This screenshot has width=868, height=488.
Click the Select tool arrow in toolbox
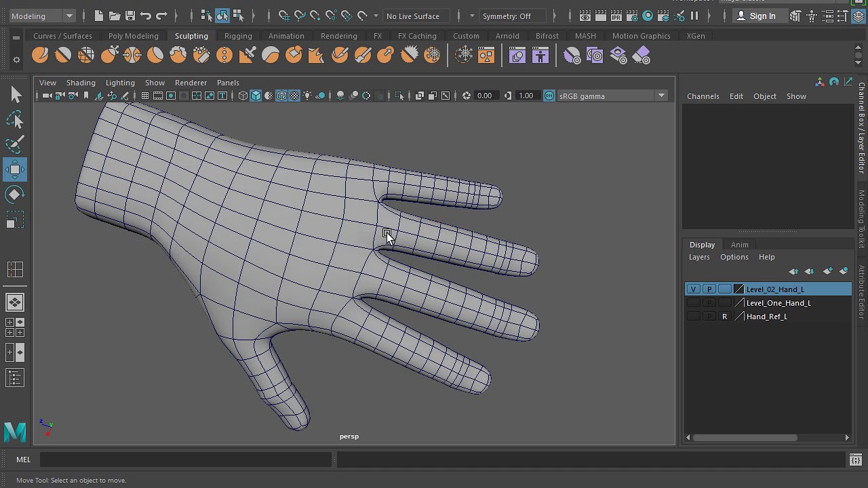15,95
